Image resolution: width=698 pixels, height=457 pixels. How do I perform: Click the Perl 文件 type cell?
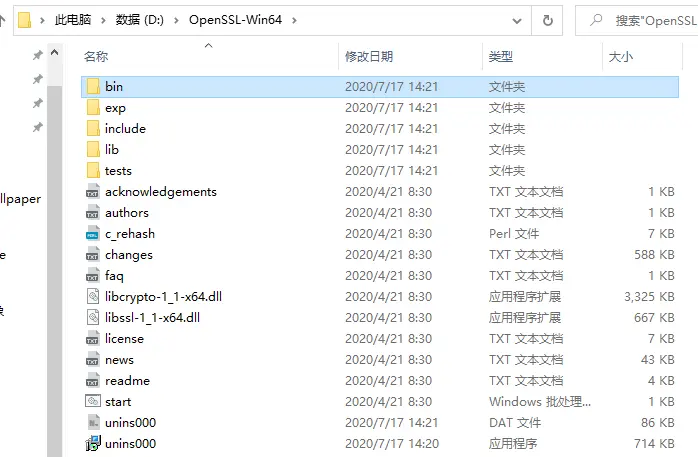coord(514,234)
